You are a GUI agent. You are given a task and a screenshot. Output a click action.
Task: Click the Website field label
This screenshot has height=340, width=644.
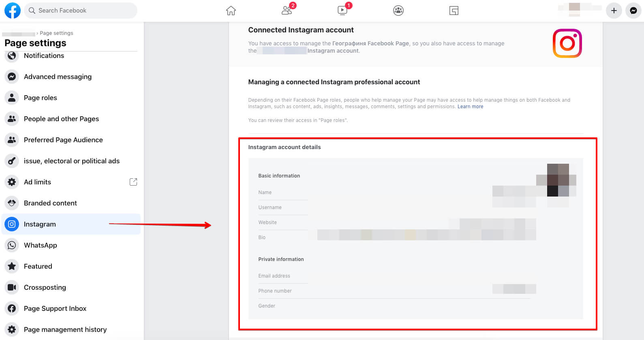pos(267,222)
